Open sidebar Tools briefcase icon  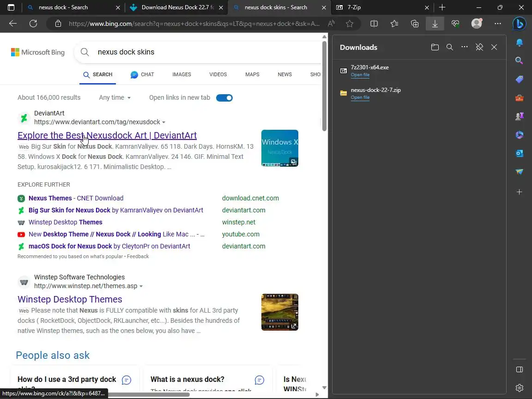(520, 98)
